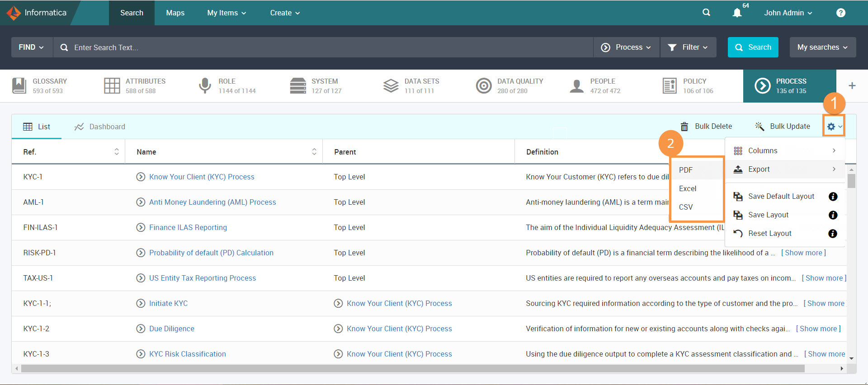868x385 pixels.
Task: Click the People person icon
Action: pyautogui.click(x=577, y=85)
